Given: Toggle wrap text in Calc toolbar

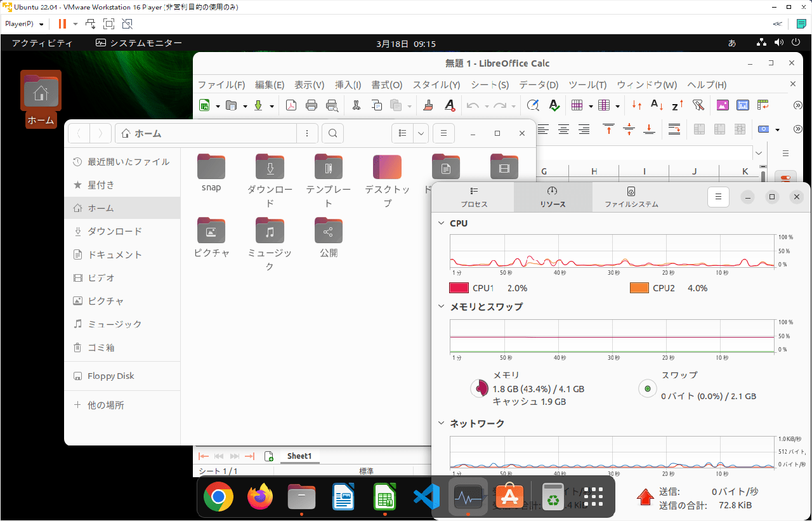Looking at the screenshot, I should (x=675, y=129).
